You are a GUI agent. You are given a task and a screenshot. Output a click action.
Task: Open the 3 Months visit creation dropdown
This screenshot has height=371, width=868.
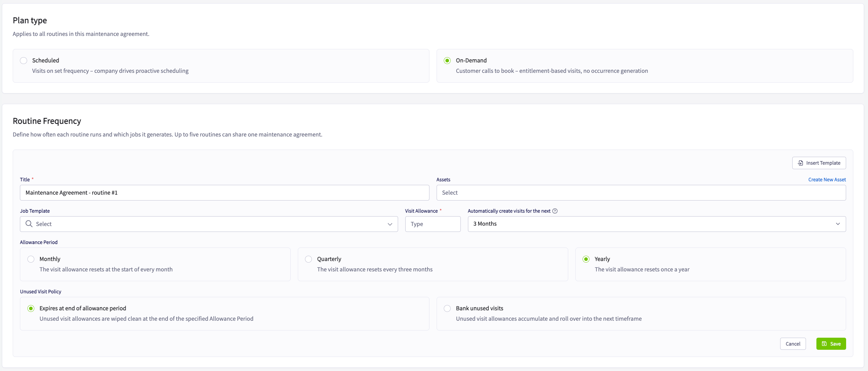coord(656,224)
